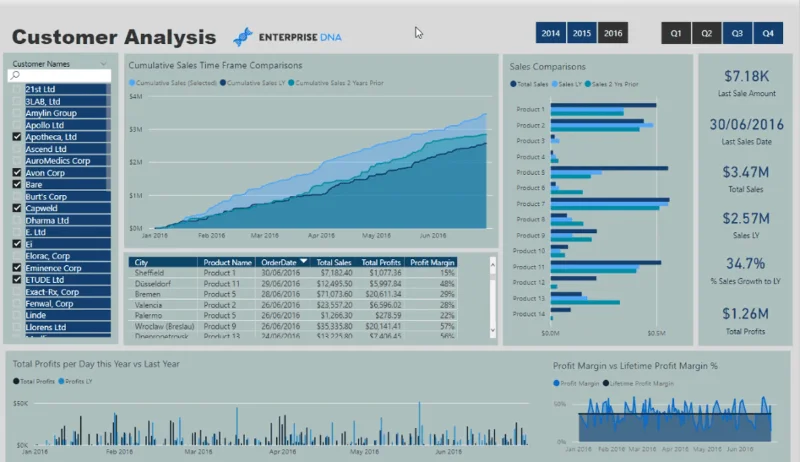This screenshot has height=462, width=800.
Task: Select the 2015 year slicer
Action: (x=582, y=33)
